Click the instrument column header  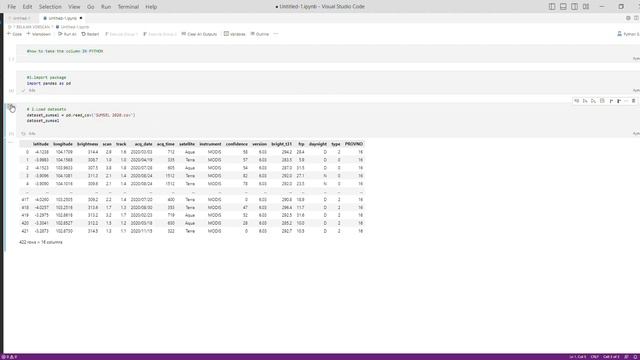coord(210,144)
